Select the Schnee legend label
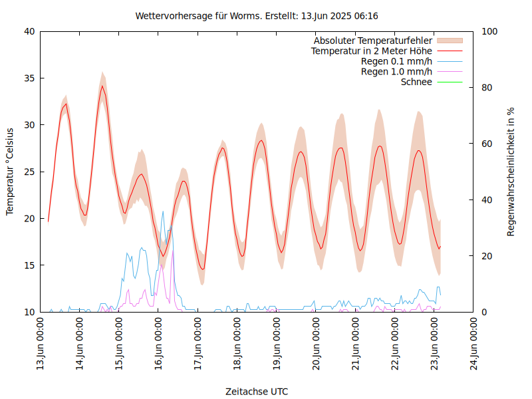532x399 pixels. tap(416, 82)
